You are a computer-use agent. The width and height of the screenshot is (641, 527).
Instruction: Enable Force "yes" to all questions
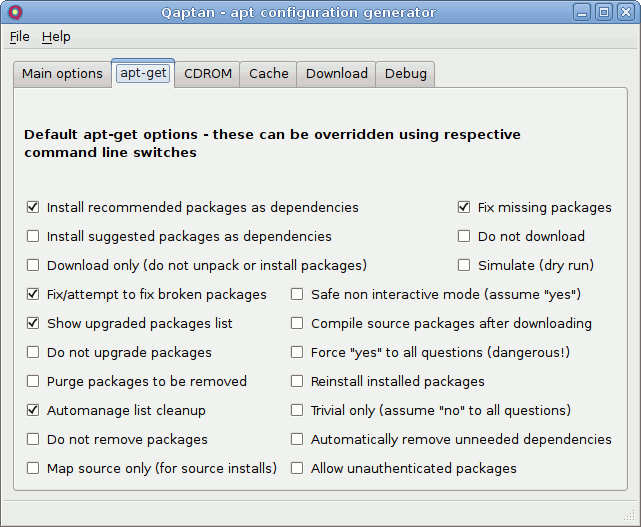click(297, 352)
